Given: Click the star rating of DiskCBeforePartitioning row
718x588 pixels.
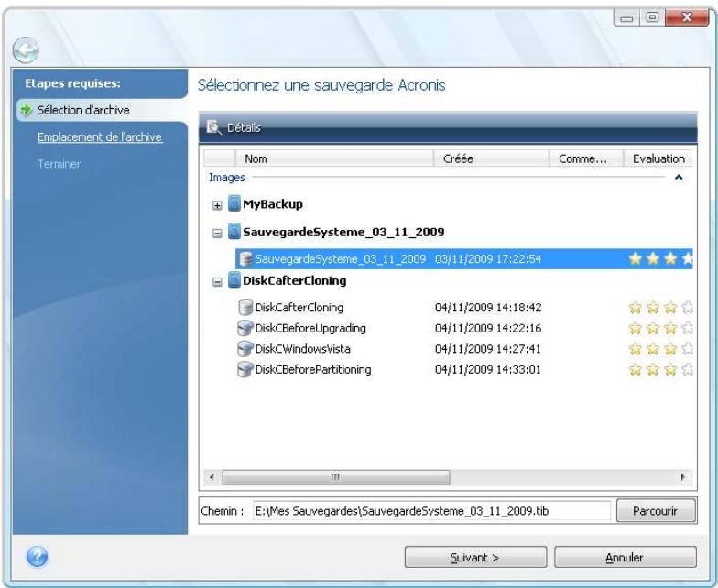Looking at the screenshot, I should (x=660, y=369).
